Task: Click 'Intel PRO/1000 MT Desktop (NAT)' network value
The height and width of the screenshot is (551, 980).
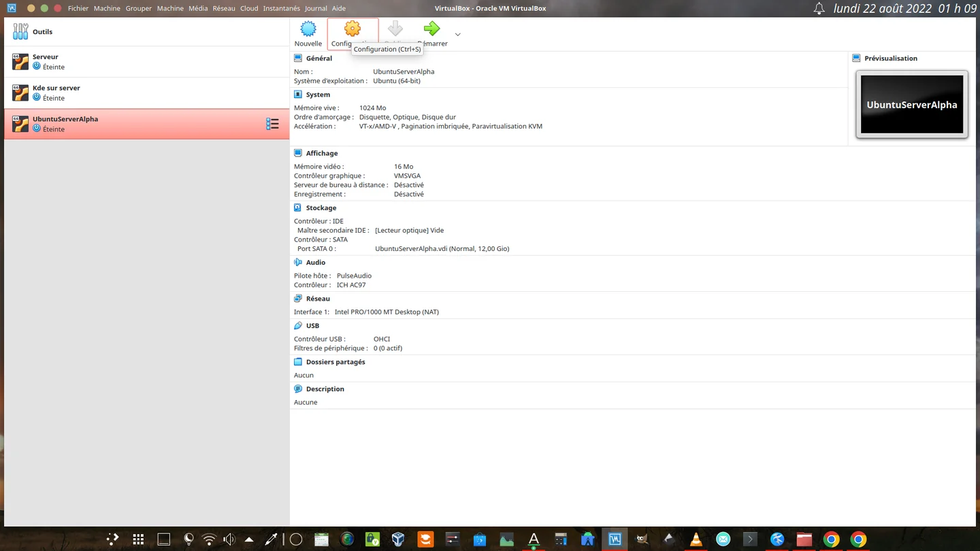Action: click(x=387, y=312)
